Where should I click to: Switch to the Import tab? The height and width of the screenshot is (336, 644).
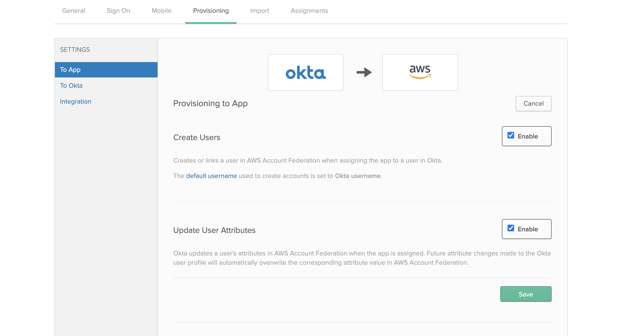260,11
